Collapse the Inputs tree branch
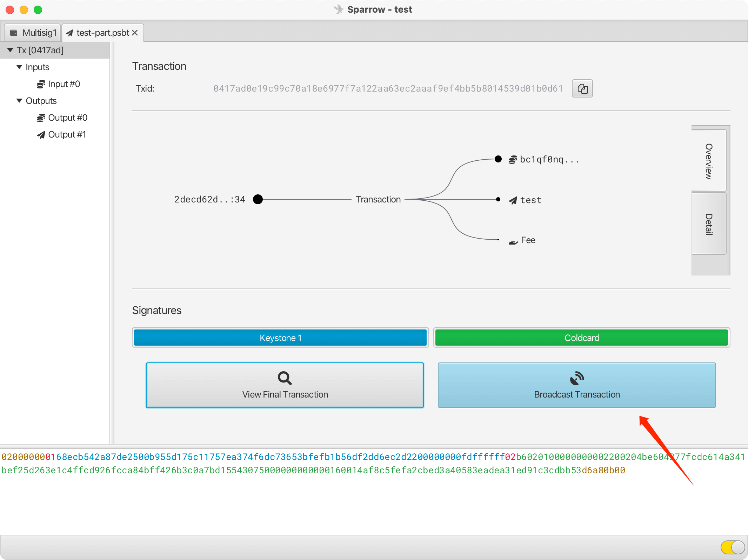The width and height of the screenshot is (748, 560). pyautogui.click(x=19, y=67)
